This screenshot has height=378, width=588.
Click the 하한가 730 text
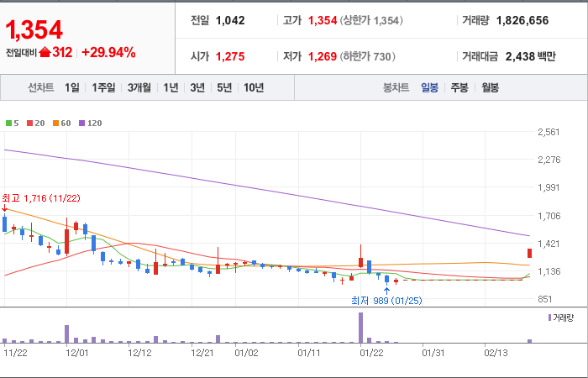pyautogui.click(x=368, y=56)
